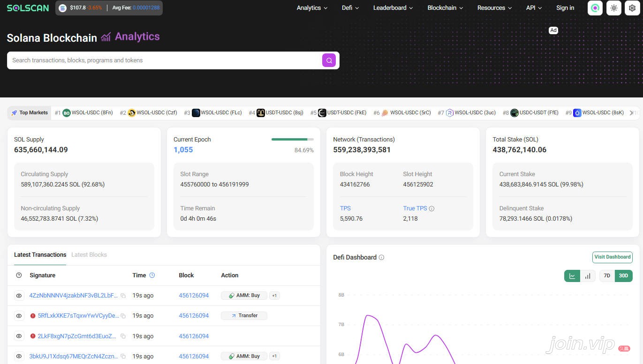Image resolution: width=643 pixels, height=364 pixels.
Task: Click the Defi Dashboard info icon
Action: 381,257
